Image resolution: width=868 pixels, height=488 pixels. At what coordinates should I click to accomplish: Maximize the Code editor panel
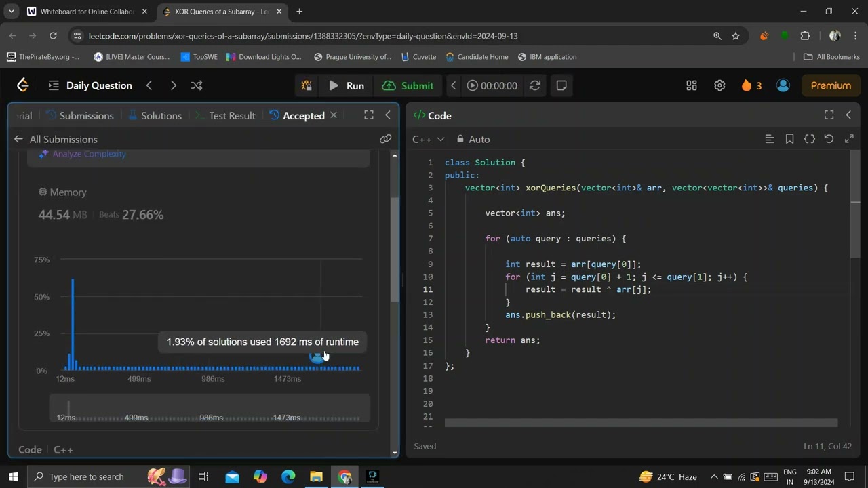pos(829,115)
